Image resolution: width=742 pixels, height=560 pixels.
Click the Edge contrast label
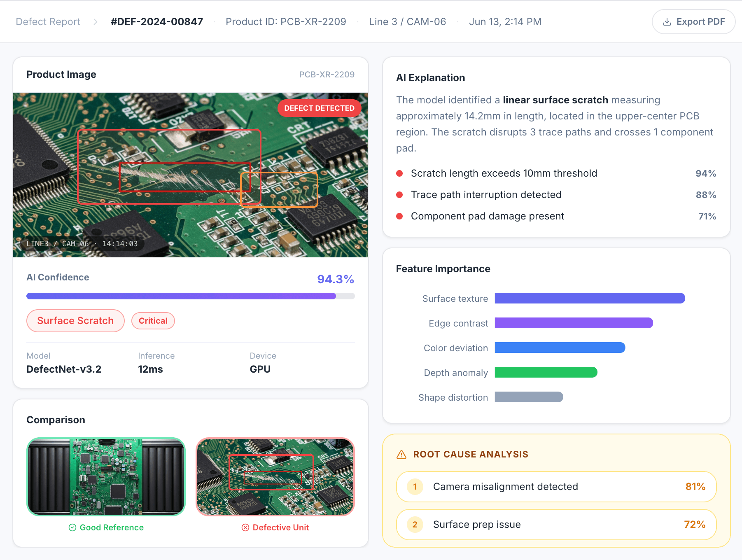458,323
